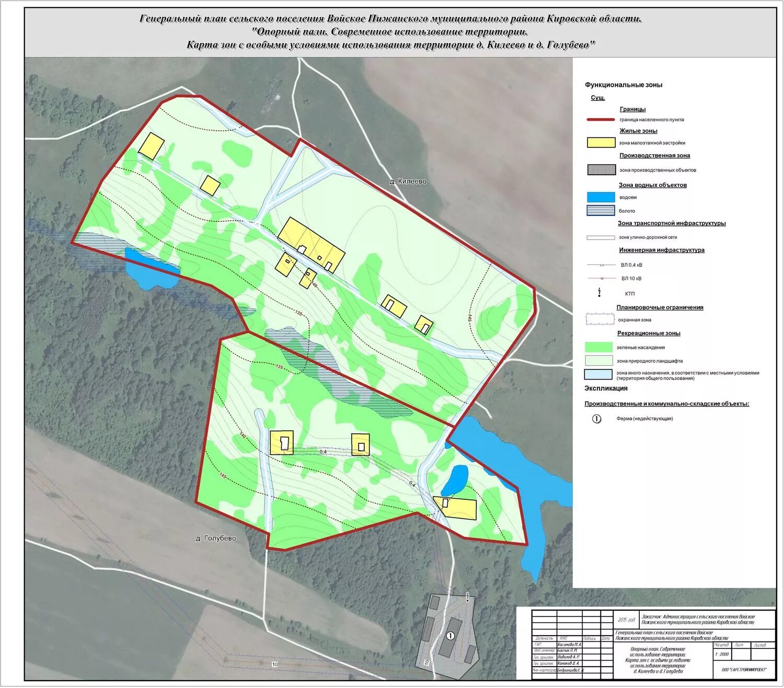Click 'Ферма (недействующая)' label
This screenshot has height=688, width=784.
tap(644, 419)
